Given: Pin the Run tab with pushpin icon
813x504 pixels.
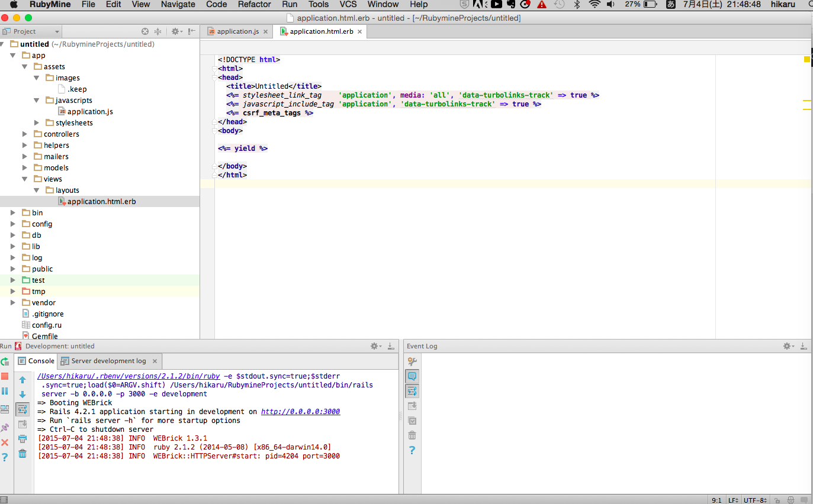Looking at the screenshot, I should 5,427.
